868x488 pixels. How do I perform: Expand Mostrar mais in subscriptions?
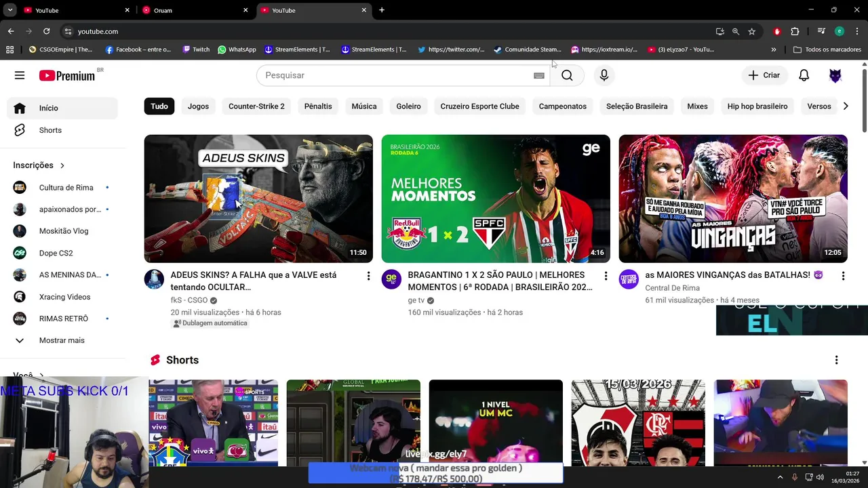tap(62, 340)
